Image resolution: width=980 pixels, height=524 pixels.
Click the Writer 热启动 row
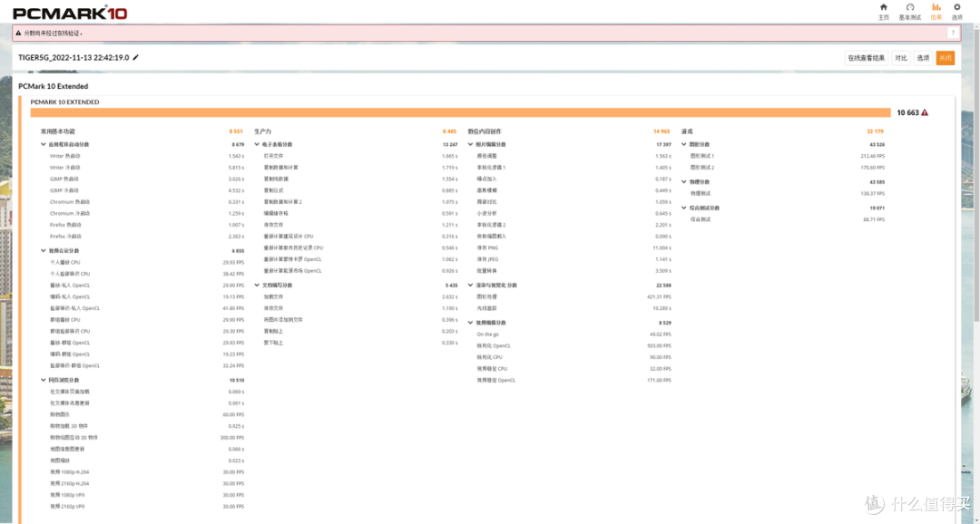(x=147, y=156)
